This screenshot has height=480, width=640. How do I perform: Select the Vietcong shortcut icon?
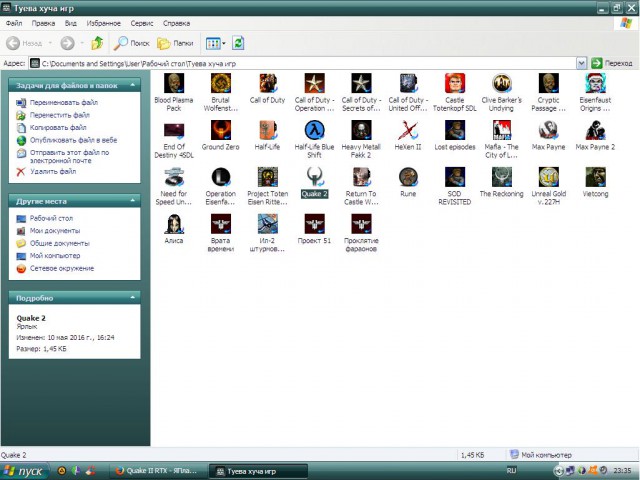pos(595,177)
